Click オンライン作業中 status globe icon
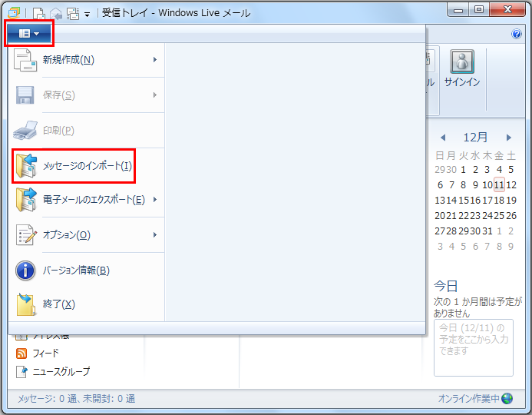This screenshot has height=415, width=532. point(507,398)
